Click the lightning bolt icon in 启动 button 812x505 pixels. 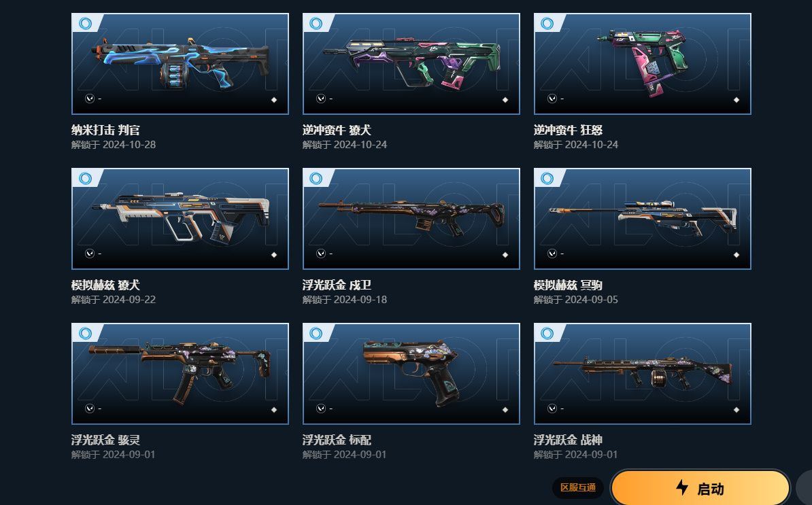[x=682, y=487]
